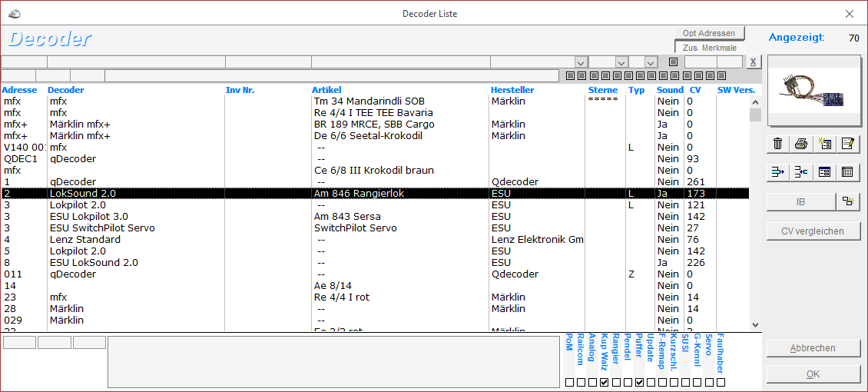Image resolution: width=868 pixels, height=392 pixels.
Task: Open the Hersteller filter dropdown
Action: coord(581,62)
